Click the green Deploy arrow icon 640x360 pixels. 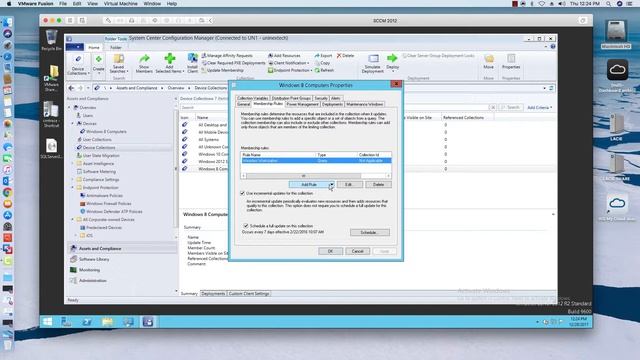(392, 58)
